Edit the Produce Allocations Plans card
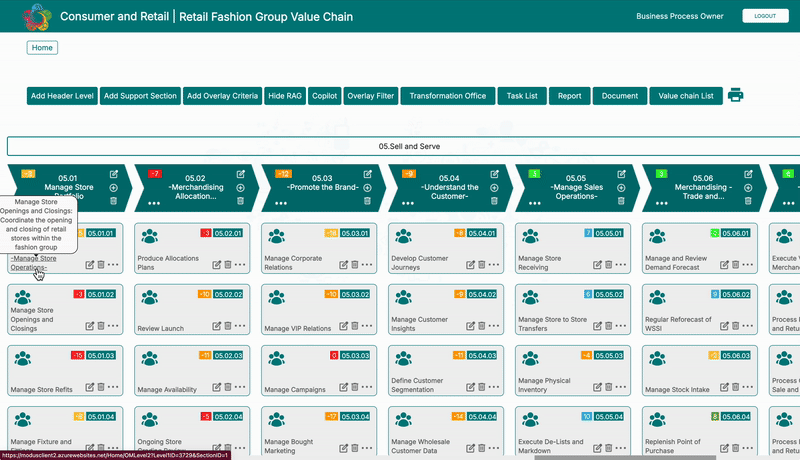This screenshot has height=460, width=800. pyautogui.click(x=217, y=265)
